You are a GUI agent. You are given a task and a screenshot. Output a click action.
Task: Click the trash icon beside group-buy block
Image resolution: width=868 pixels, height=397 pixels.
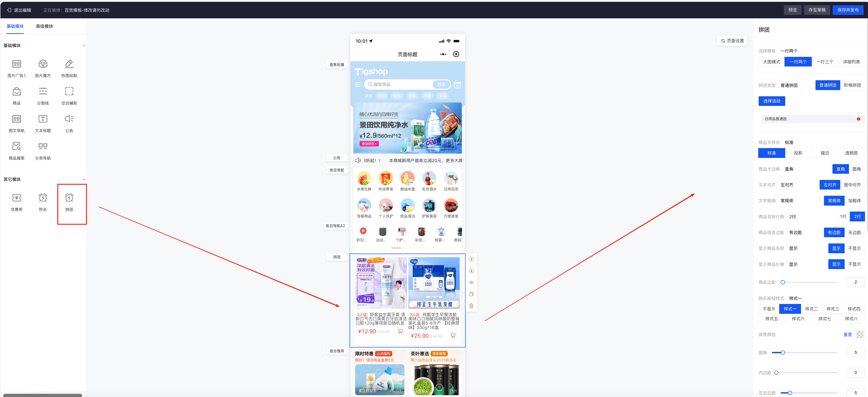pos(471,306)
